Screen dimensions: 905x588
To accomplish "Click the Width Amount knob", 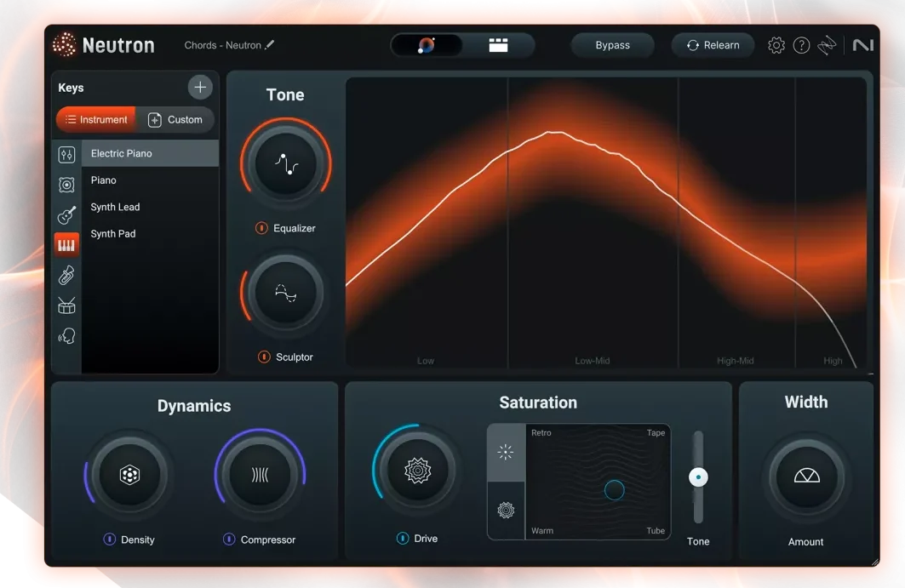I will click(x=806, y=476).
